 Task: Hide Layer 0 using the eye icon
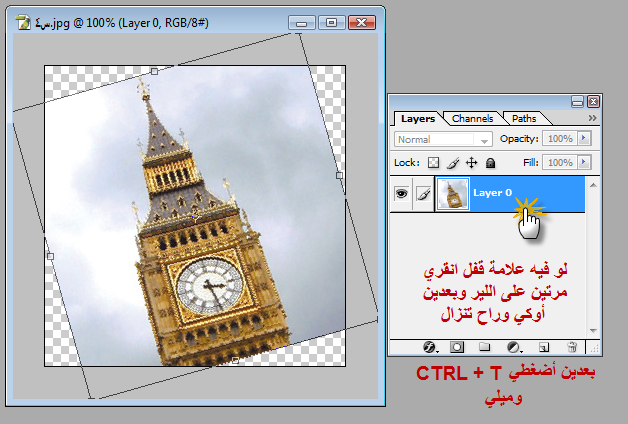[402, 195]
